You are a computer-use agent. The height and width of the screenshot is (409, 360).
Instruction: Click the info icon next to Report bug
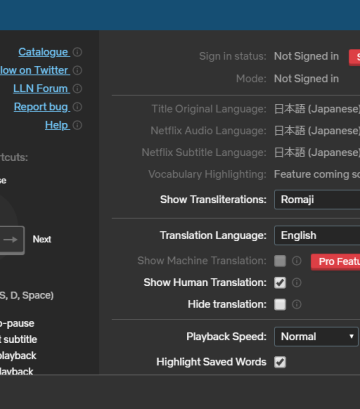(77, 107)
